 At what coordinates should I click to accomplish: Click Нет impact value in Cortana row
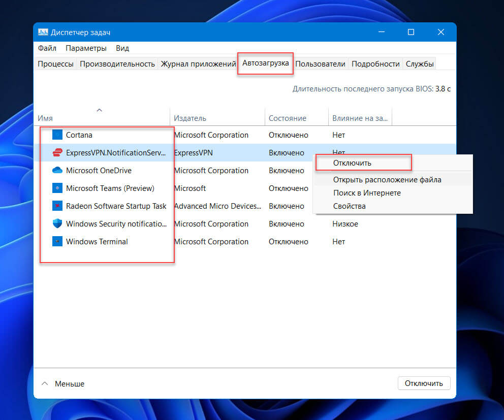pyautogui.click(x=338, y=135)
